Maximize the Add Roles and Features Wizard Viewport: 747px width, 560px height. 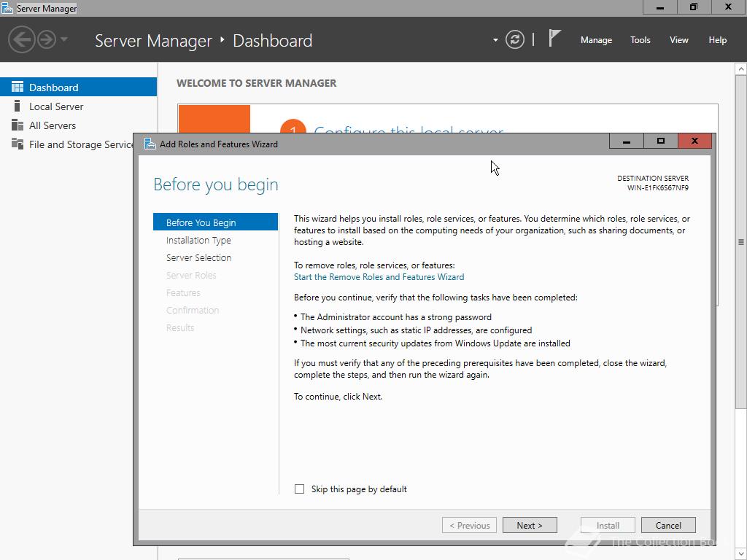click(661, 141)
